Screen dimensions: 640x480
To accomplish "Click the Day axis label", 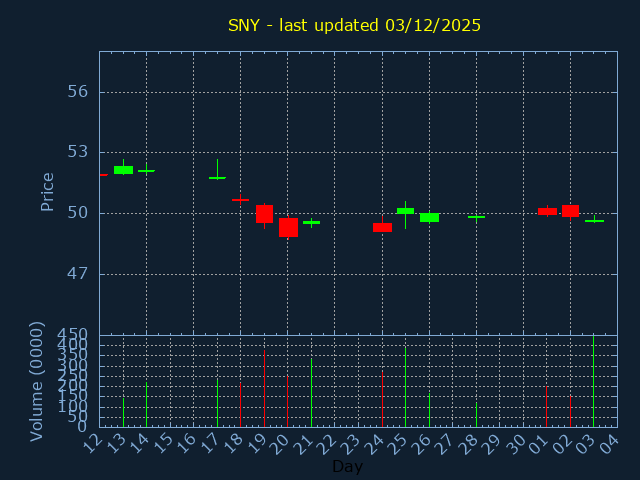I will coord(347,466).
